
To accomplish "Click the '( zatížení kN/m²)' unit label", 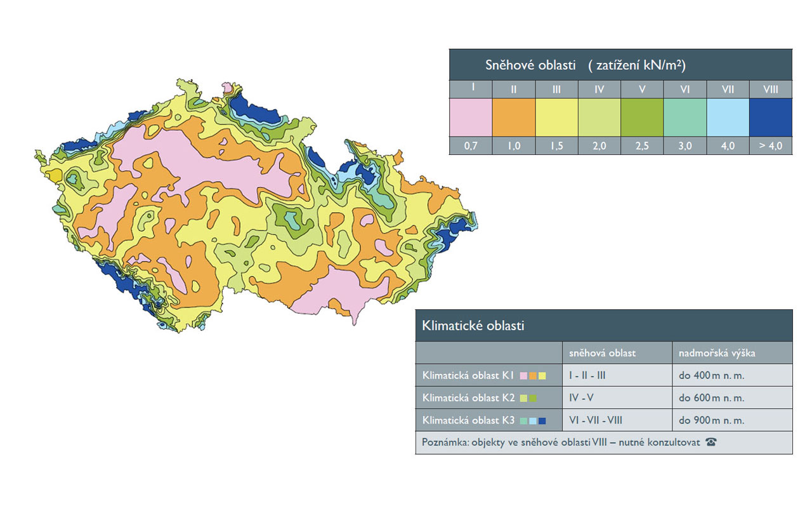I will click(x=637, y=65).
